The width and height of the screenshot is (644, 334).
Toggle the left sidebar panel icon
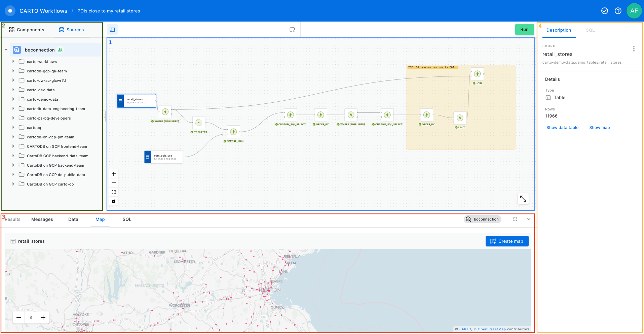click(x=112, y=30)
